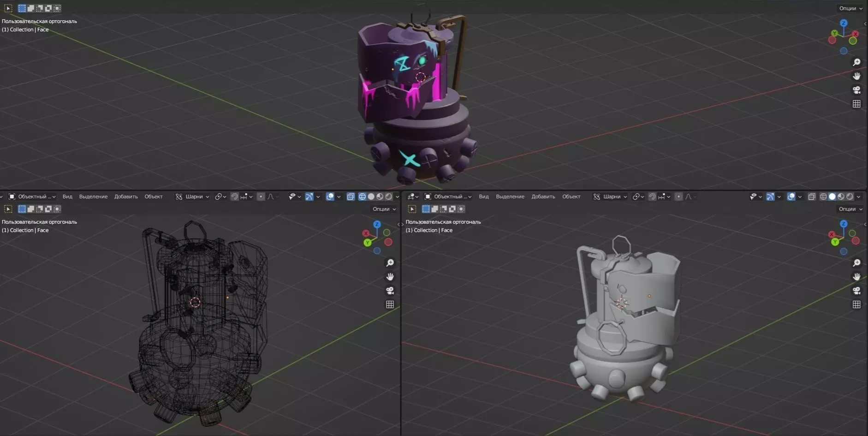Viewport: 868px width, 436px height.
Task: Open Объект menu in bottom-right viewport header
Action: pyautogui.click(x=571, y=197)
